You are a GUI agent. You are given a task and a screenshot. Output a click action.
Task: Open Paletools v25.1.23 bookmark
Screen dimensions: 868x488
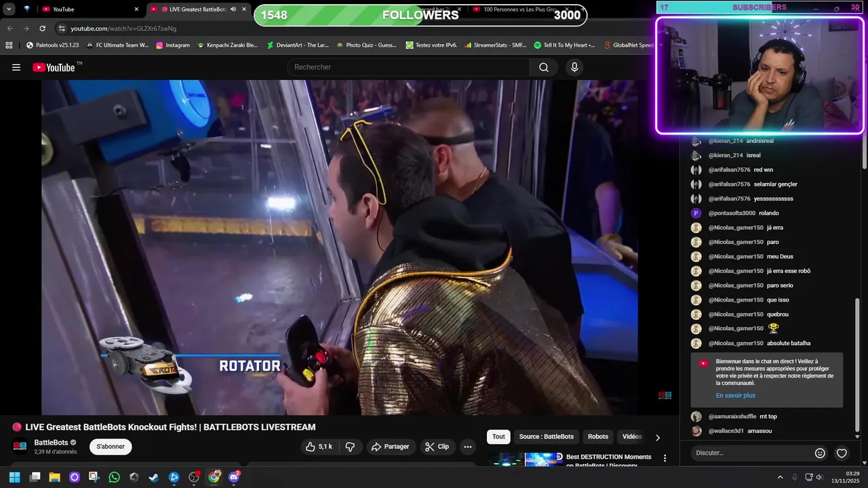pos(52,45)
